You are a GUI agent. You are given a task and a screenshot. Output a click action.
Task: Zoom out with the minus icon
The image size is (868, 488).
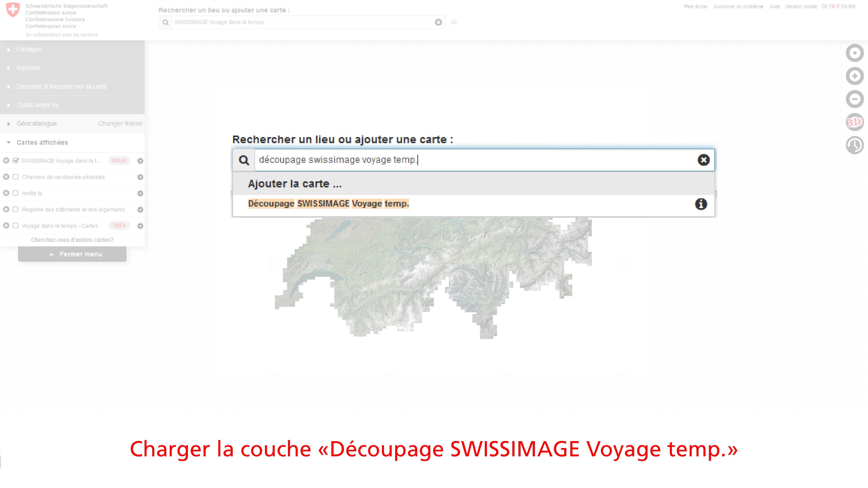(855, 99)
